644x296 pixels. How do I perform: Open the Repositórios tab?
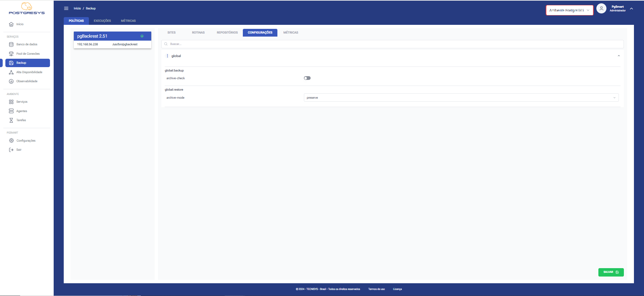point(227,33)
